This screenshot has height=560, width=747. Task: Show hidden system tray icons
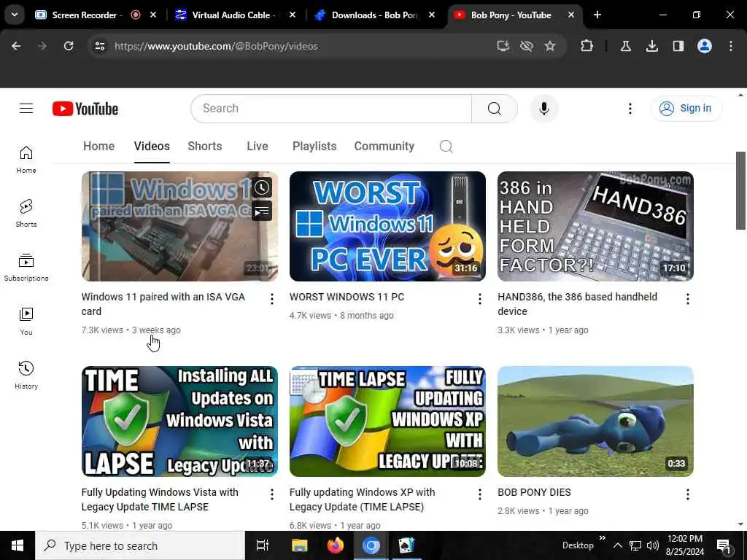coord(617,545)
